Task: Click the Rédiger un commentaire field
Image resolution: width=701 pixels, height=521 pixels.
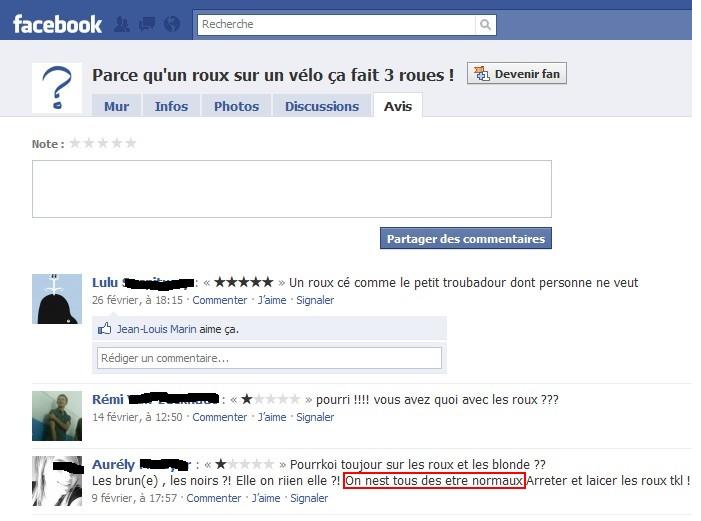Action: [269, 358]
